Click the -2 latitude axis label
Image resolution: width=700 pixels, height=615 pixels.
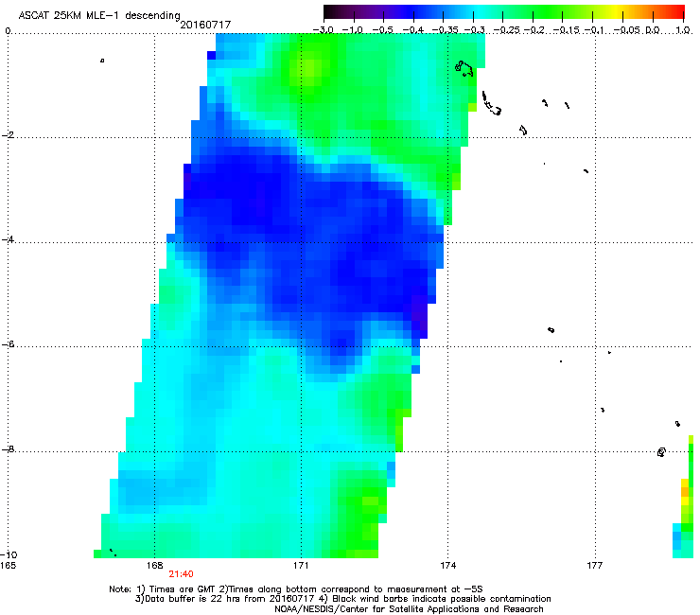point(8,135)
